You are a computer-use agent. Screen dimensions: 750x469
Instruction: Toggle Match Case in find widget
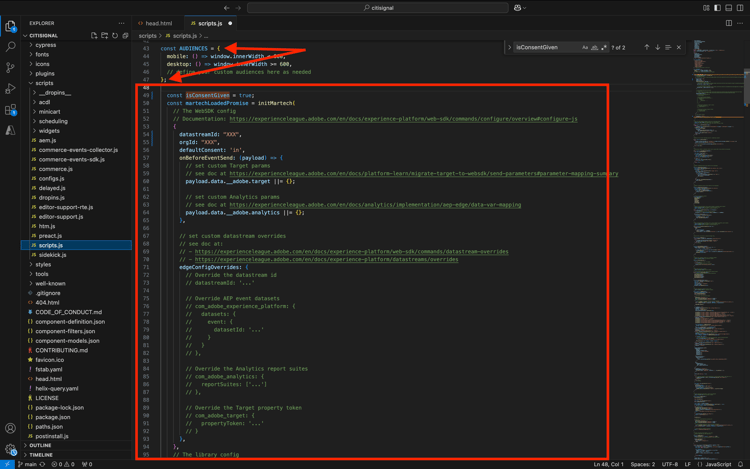585,47
